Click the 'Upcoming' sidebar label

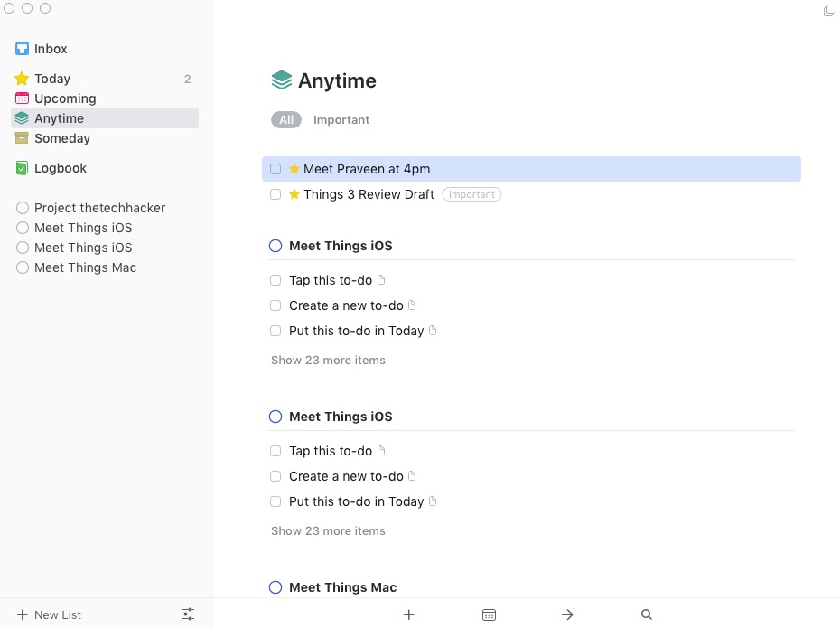pos(65,98)
